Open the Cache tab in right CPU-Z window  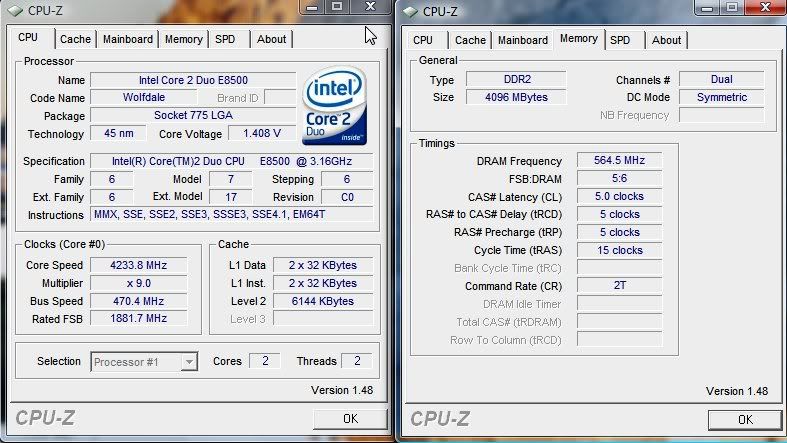[470, 40]
